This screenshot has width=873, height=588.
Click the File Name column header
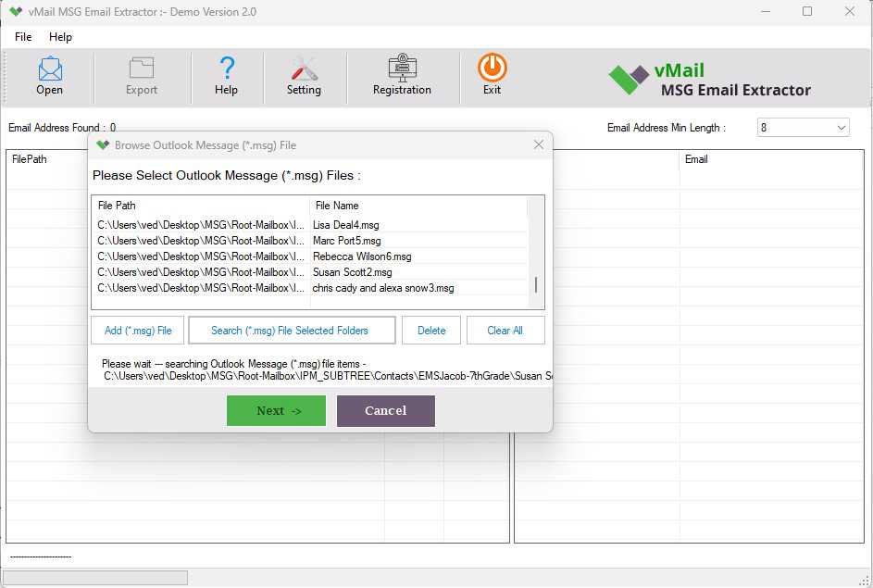point(418,206)
